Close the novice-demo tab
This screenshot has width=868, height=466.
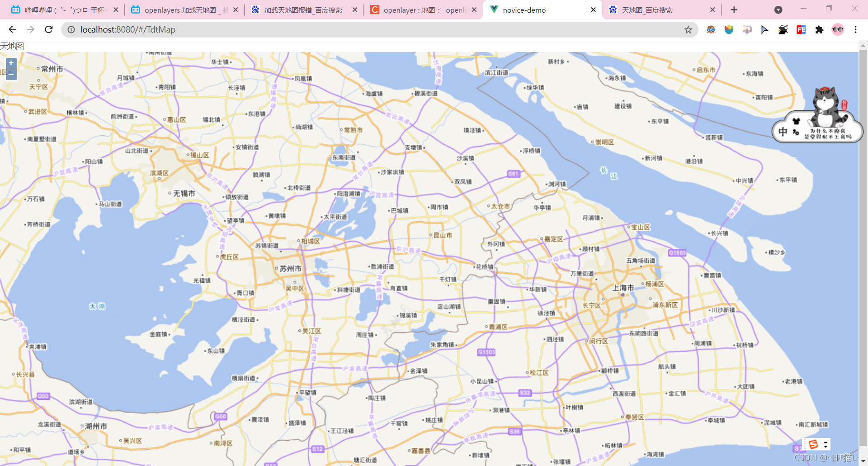593,10
